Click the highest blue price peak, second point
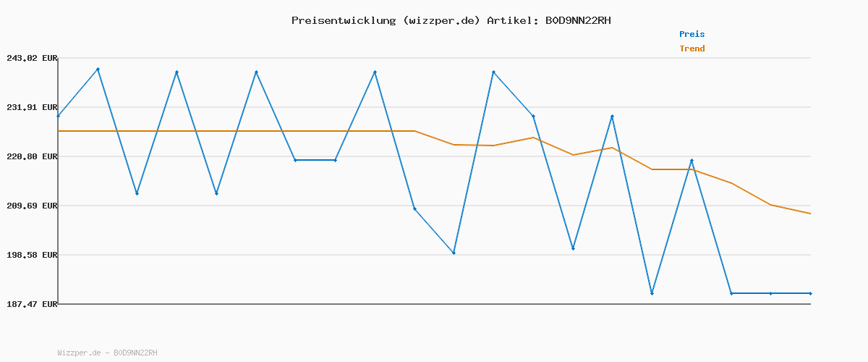Viewport: 868px width, 362px height. click(x=98, y=70)
